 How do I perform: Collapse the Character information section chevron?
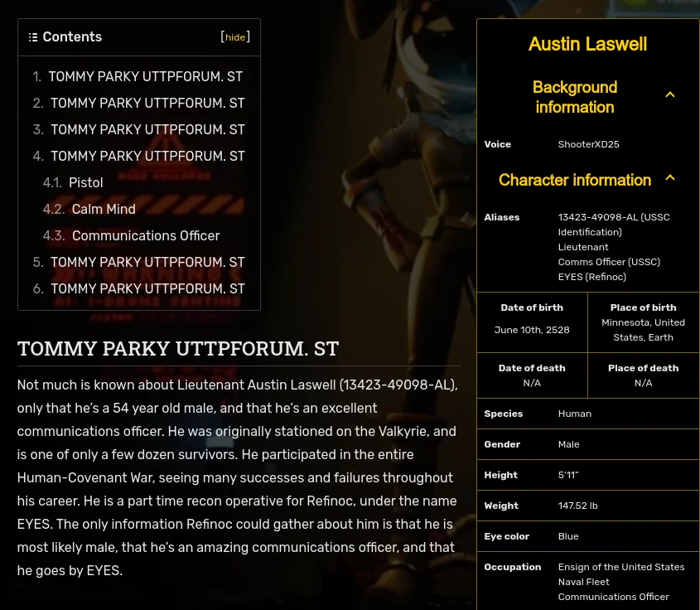click(x=670, y=177)
